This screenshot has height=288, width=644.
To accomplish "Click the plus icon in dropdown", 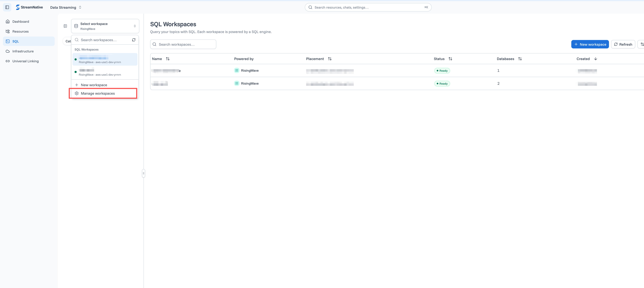I will 77,85.
